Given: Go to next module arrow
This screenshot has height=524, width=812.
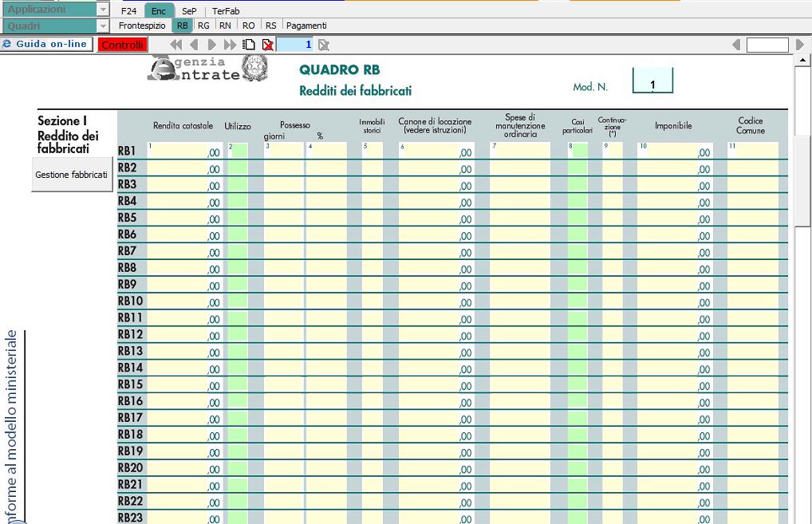Looking at the screenshot, I should click(x=212, y=45).
